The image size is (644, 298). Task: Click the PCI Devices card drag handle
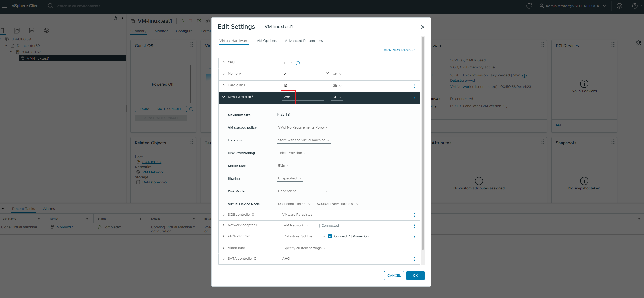tap(613, 45)
